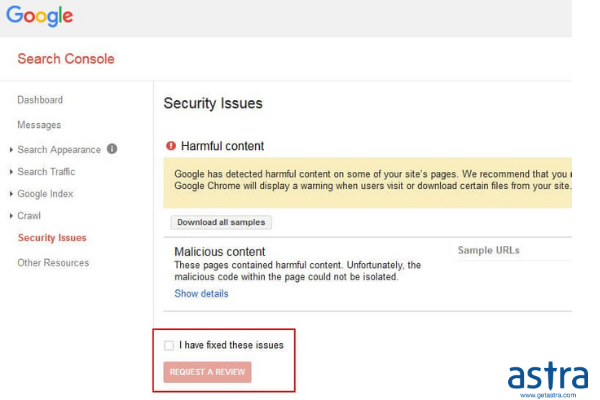Open Other Resources in the sidebar
This screenshot has height=400, width=600.
[x=53, y=263]
